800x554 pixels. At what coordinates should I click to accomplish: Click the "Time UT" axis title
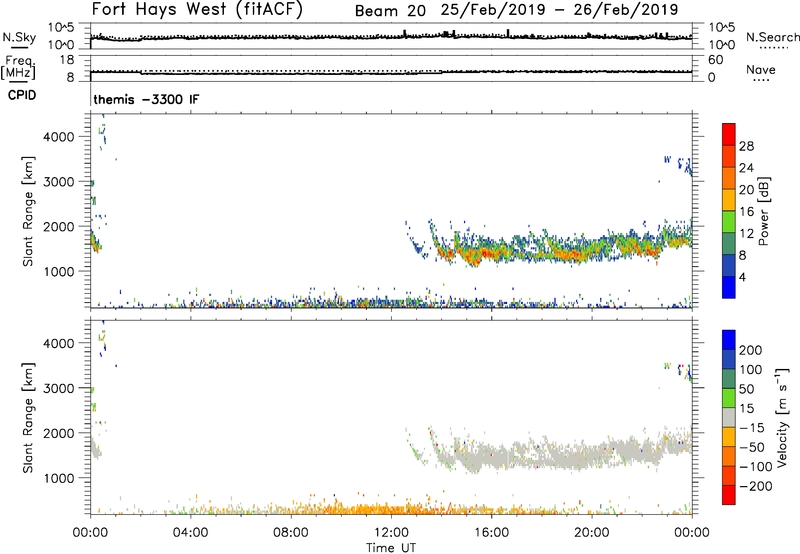coord(391,547)
